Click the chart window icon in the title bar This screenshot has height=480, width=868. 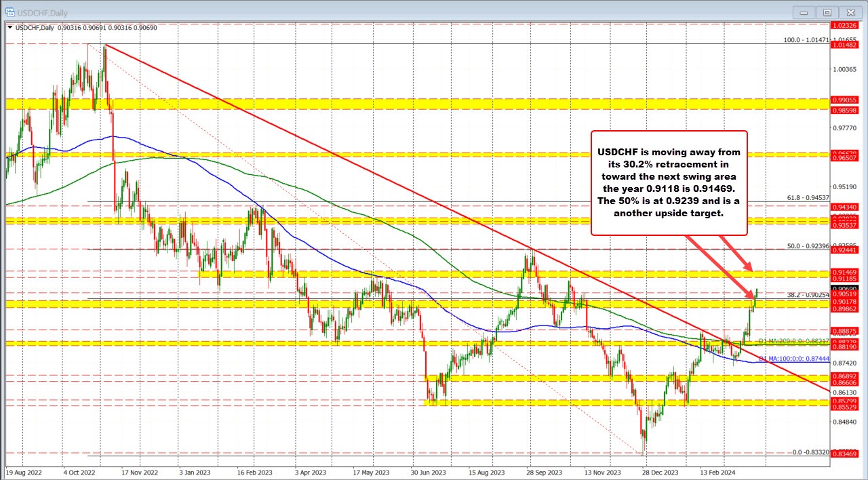[x=9, y=12]
